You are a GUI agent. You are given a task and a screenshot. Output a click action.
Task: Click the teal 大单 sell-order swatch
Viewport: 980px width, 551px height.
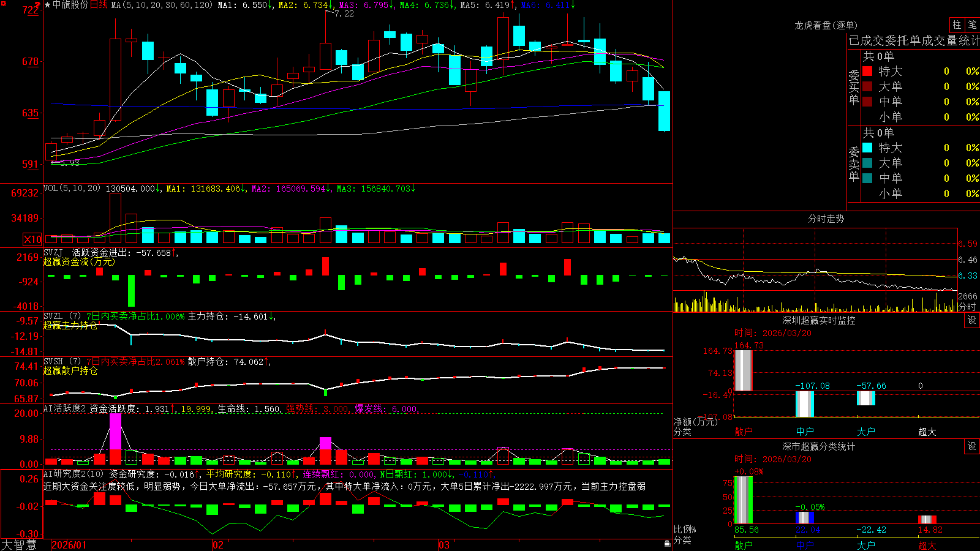(867, 163)
